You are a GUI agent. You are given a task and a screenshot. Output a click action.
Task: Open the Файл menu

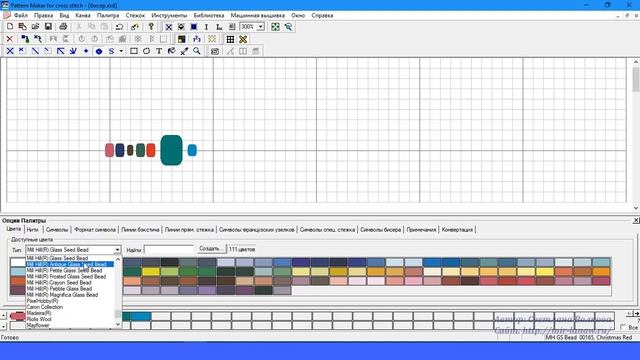tap(20, 15)
